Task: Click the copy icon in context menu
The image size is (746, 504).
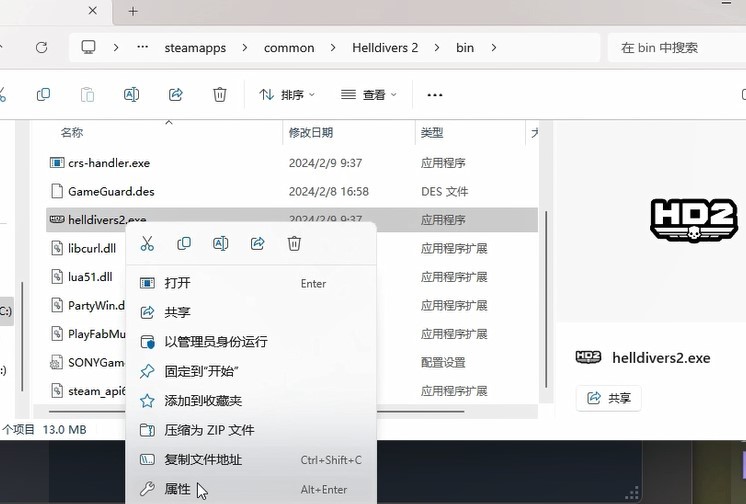Action: (x=184, y=243)
